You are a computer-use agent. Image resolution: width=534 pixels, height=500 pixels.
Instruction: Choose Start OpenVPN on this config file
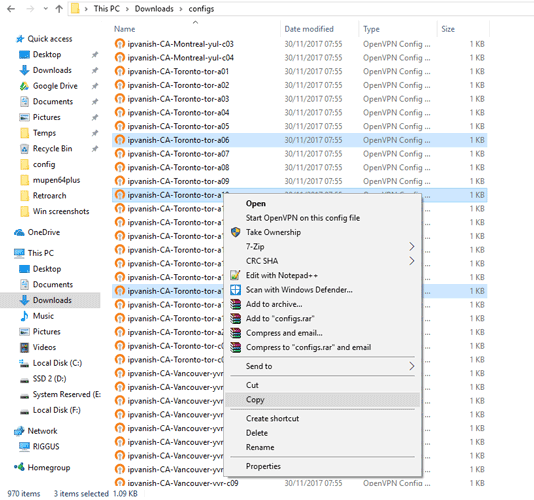(x=303, y=218)
